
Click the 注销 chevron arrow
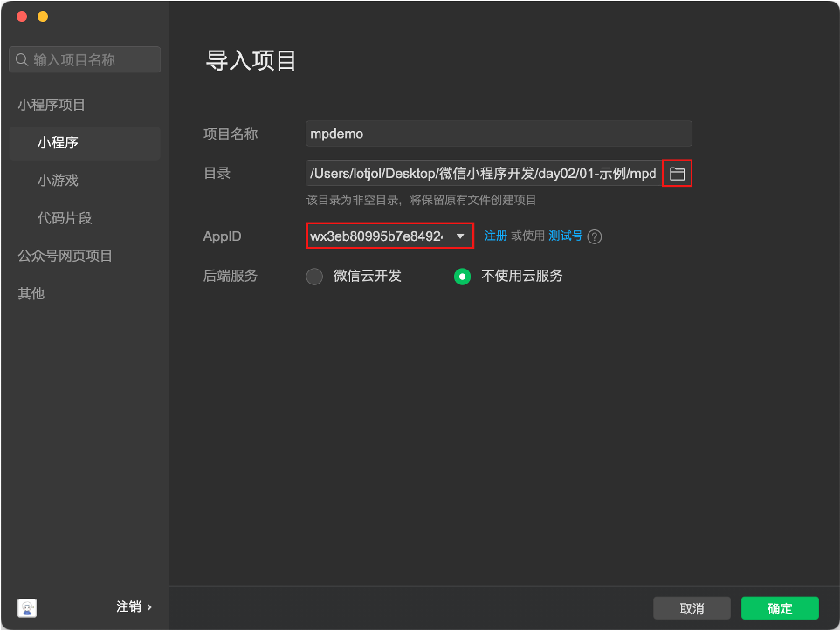coord(149,607)
